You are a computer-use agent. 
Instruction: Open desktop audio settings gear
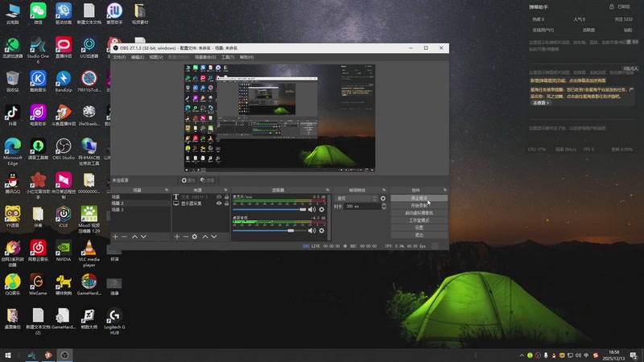point(321,231)
